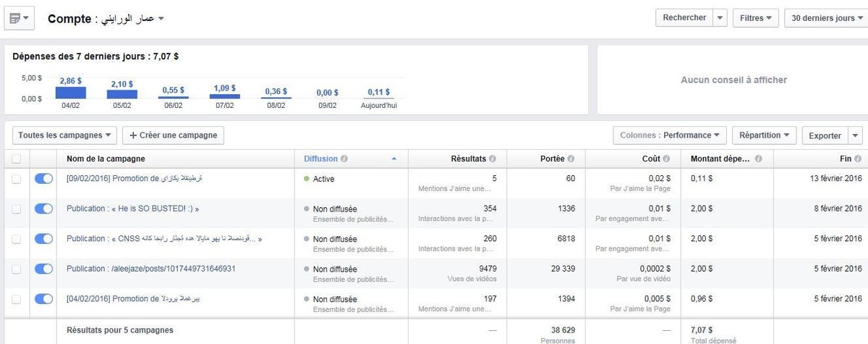Toggle the He is SO BUSTED campaign switch
Viewport: 868px width, 344px height.
43,209
